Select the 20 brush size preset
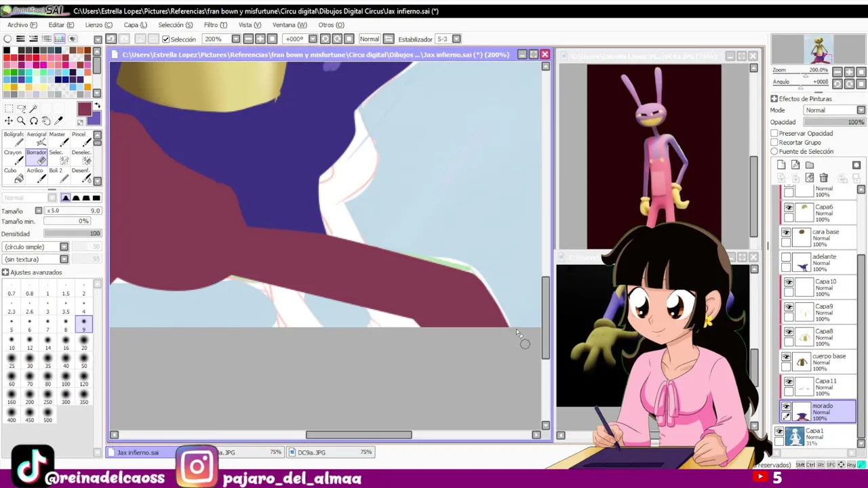 [84, 342]
